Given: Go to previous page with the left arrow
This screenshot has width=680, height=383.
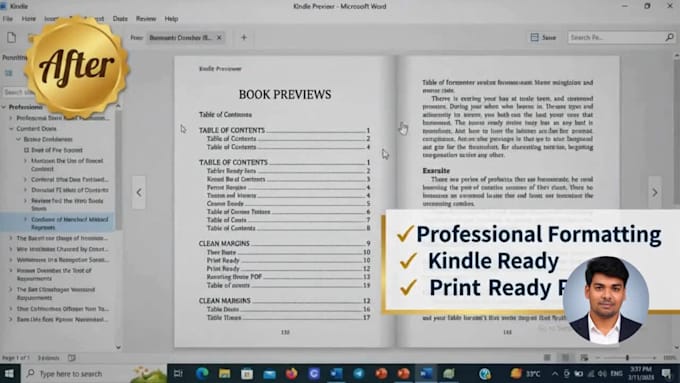Looking at the screenshot, I should point(139,193).
